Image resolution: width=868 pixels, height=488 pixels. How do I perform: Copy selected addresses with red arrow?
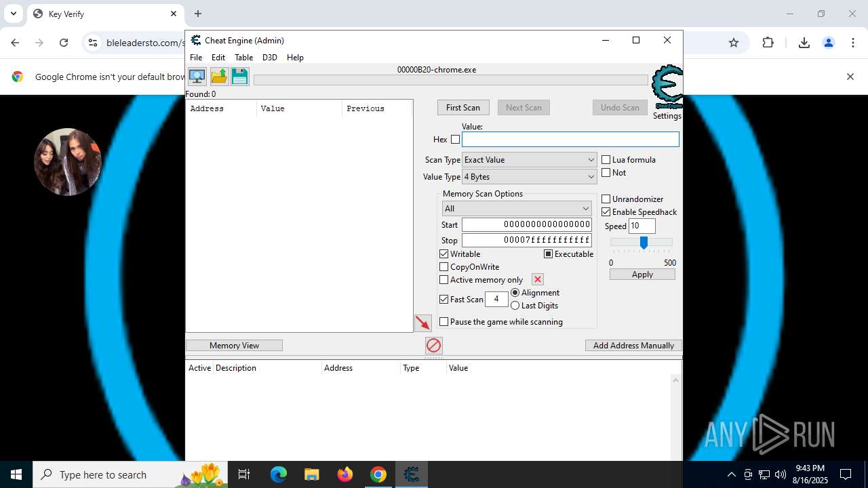423,323
